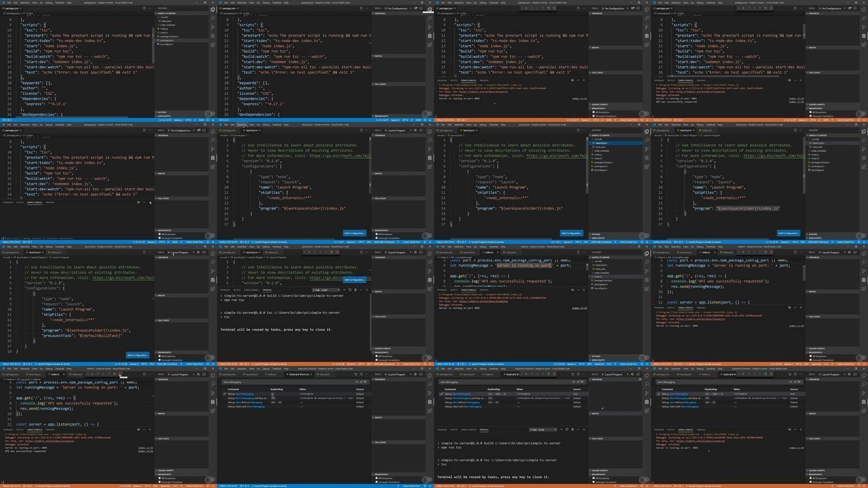Click Select Serial Port in bottom-left status bar
The image size is (868, 488).
pos(194,486)
